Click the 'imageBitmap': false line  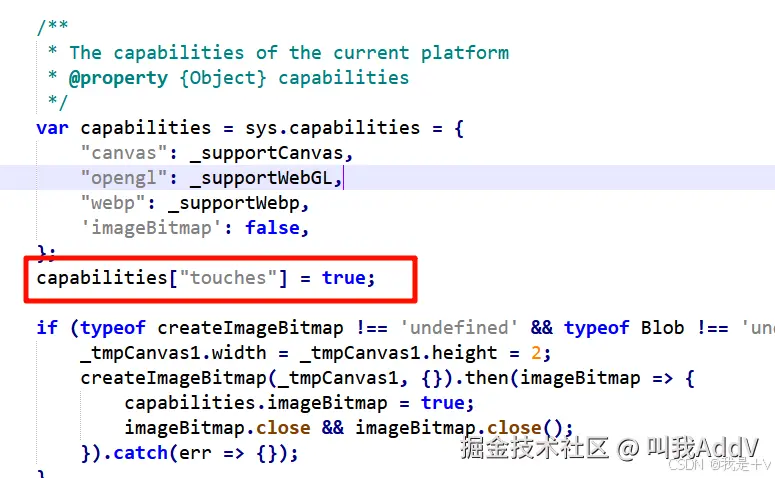[195, 228]
